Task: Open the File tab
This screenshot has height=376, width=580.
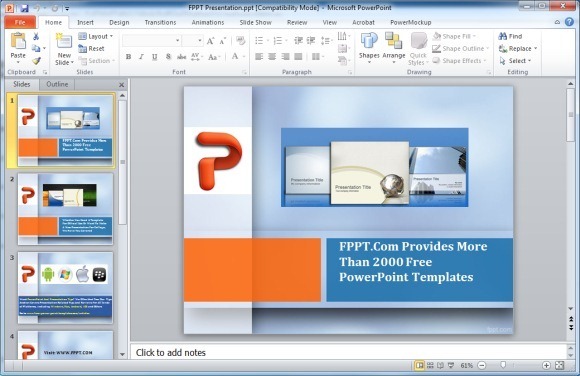Action: (x=20, y=22)
